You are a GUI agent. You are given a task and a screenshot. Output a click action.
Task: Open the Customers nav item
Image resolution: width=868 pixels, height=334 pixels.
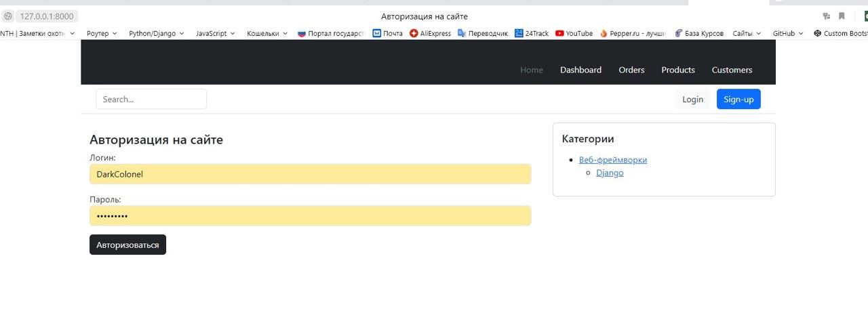[x=732, y=70]
